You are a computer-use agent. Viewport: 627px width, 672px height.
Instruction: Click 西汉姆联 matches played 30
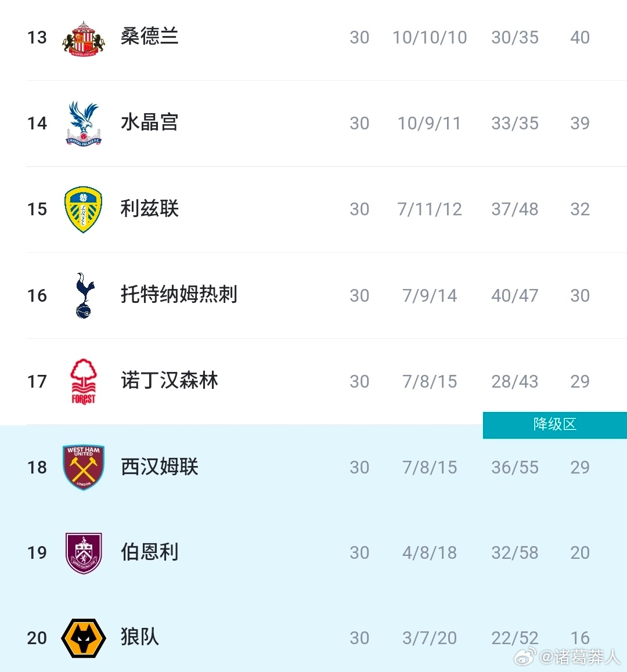[360, 467]
